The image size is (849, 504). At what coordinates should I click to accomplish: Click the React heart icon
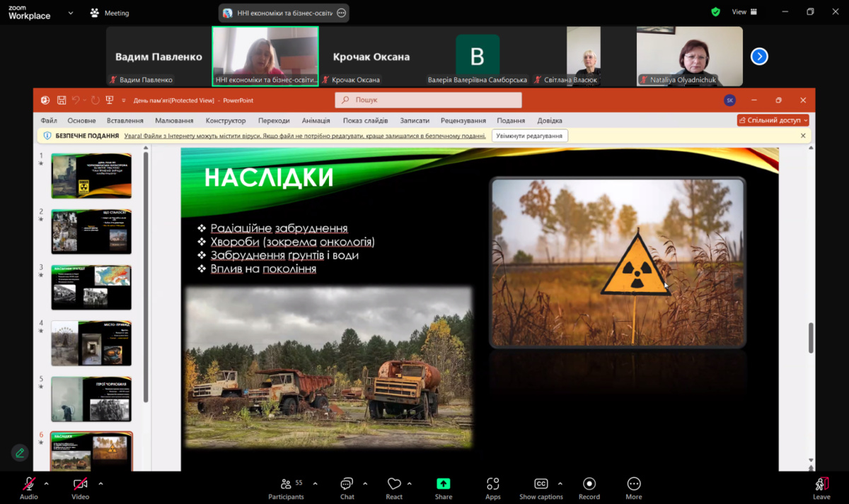394,484
